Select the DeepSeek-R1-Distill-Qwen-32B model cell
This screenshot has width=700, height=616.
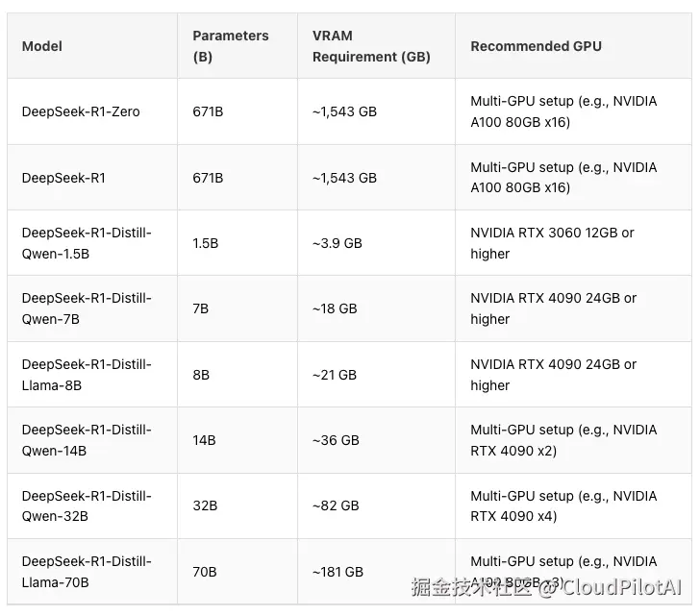click(x=87, y=505)
